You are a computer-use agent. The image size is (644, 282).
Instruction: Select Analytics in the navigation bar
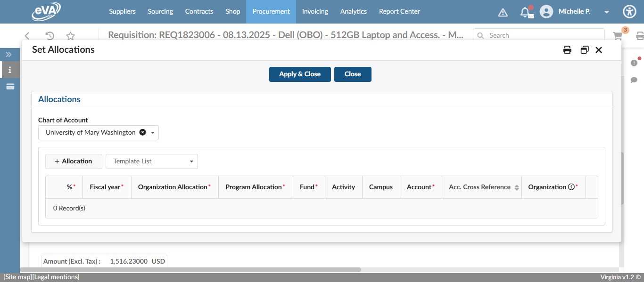(x=353, y=11)
